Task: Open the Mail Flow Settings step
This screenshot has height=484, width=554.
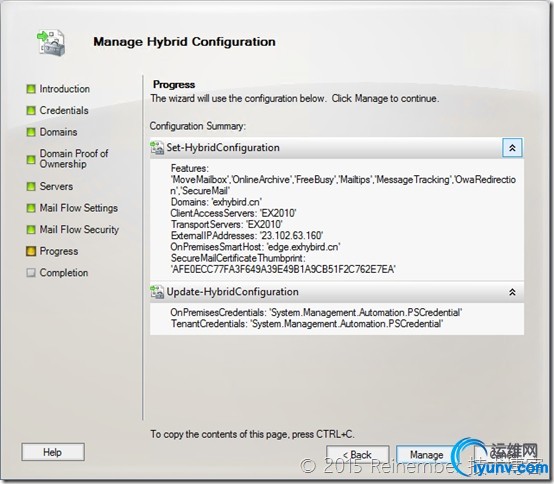Action: 78,208
